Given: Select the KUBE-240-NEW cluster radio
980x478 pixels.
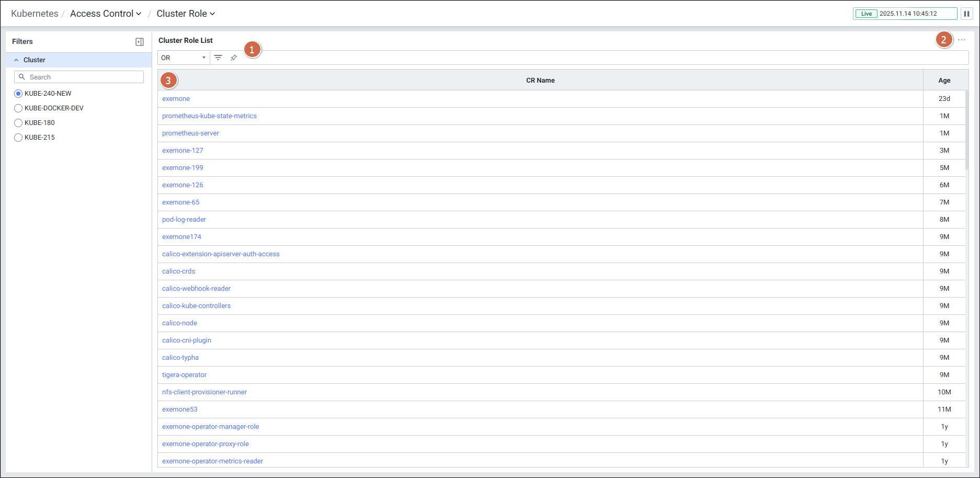Looking at the screenshot, I should 18,94.
